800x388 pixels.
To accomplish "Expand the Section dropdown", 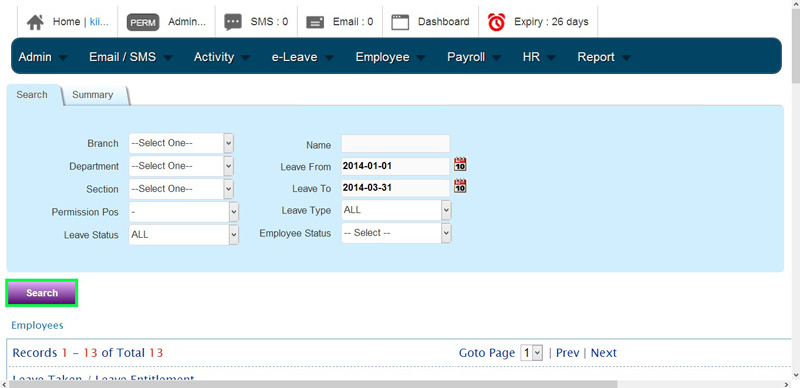I will [x=181, y=189].
